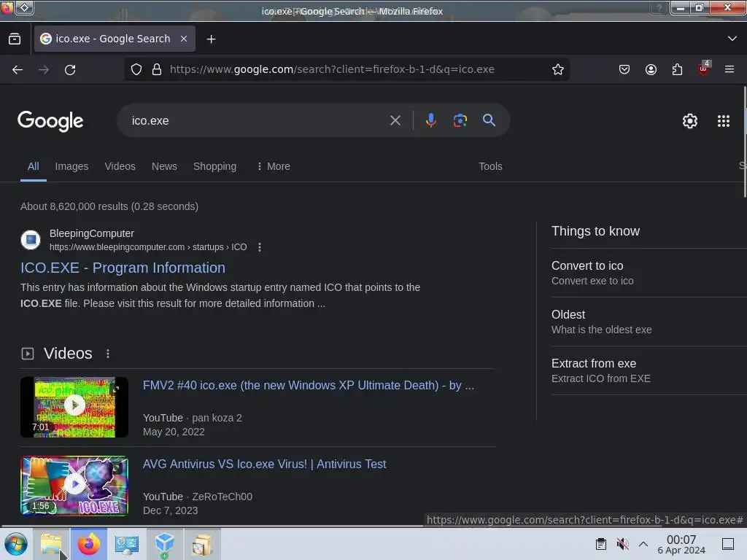The image size is (747, 560).
Task: Open uBlock Origin extension popup
Action: coord(704,69)
